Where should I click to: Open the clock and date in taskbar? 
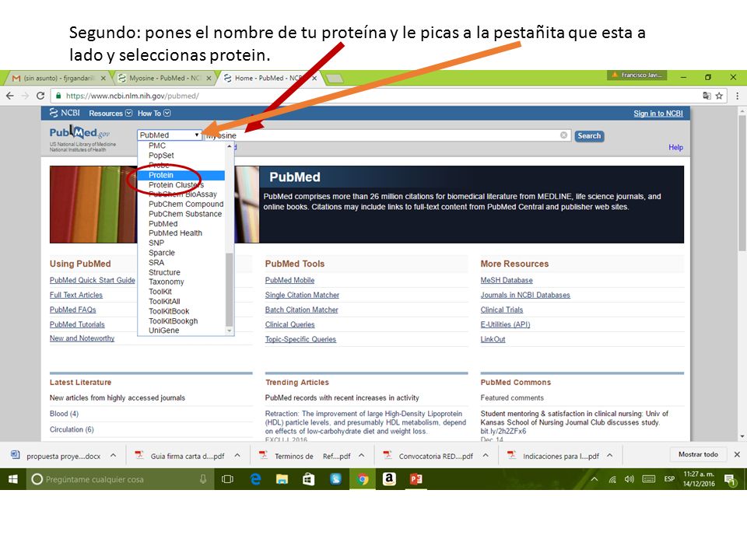pos(699,479)
